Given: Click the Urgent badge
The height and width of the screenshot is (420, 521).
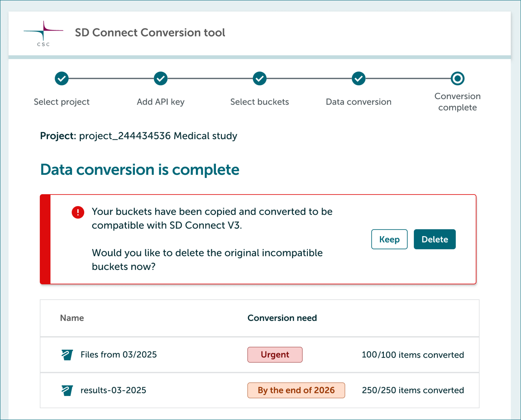Looking at the screenshot, I should pos(275,354).
